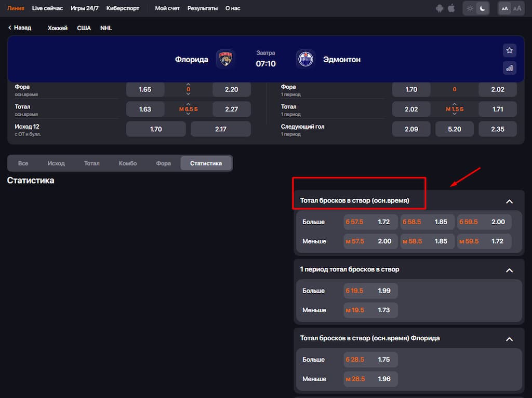This screenshot has width=532, height=398.
Task: Switch to the Фора tab
Action: pyautogui.click(x=163, y=163)
